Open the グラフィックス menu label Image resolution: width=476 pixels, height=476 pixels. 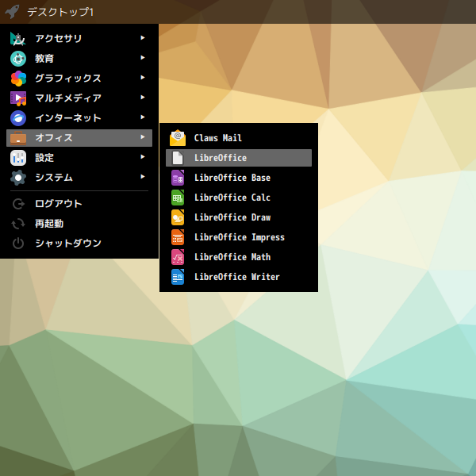click(68, 79)
